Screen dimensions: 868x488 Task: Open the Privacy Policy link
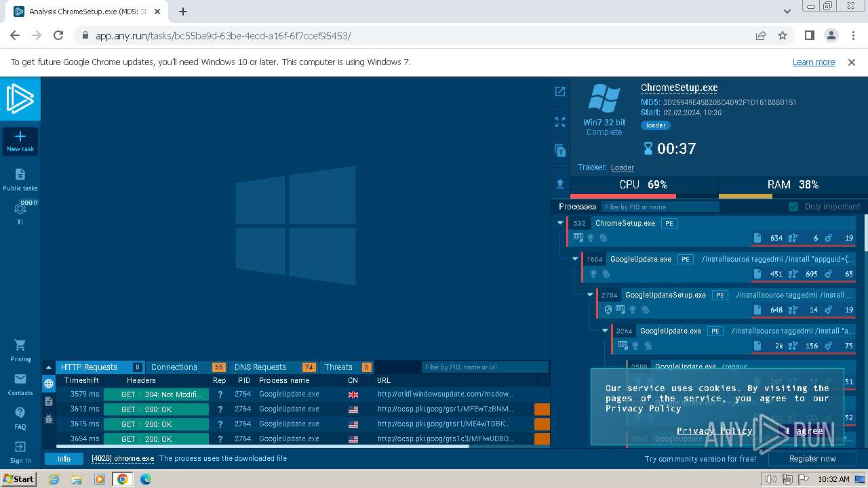point(714,431)
